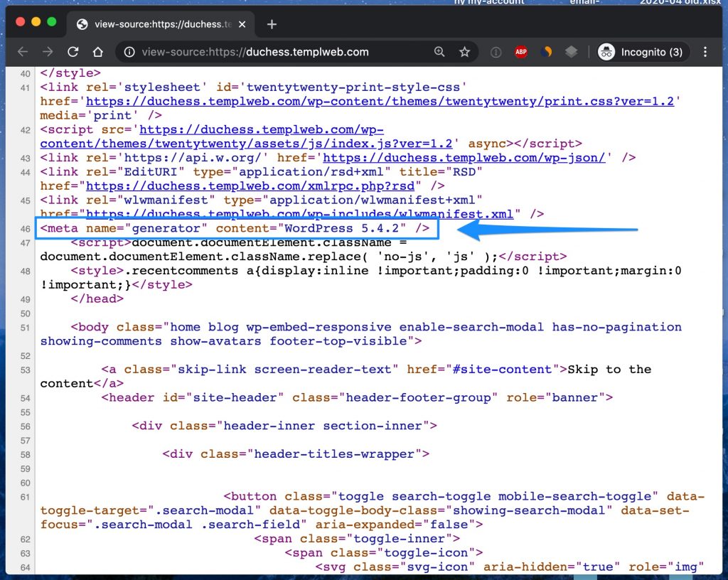Open the browser home page

point(98,51)
